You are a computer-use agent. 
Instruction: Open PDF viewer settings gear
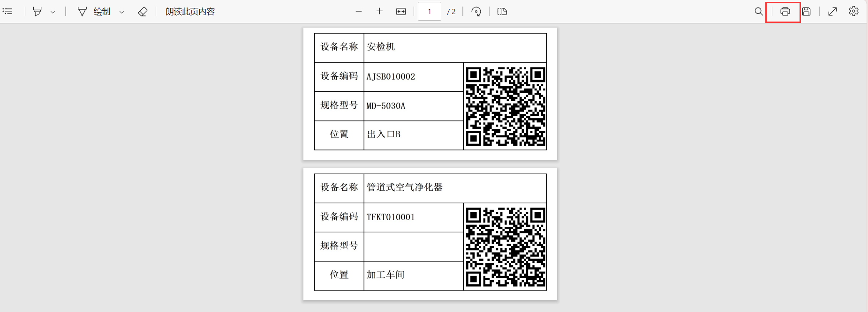[854, 11]
